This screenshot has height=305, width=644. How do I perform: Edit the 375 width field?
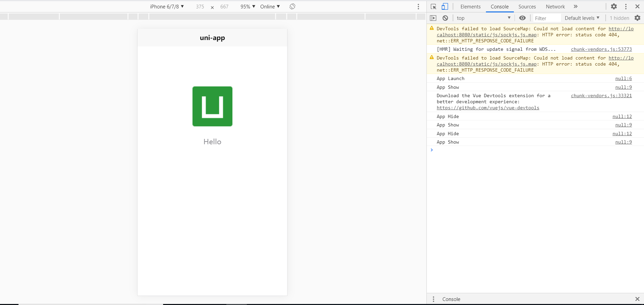coord(200,7)
